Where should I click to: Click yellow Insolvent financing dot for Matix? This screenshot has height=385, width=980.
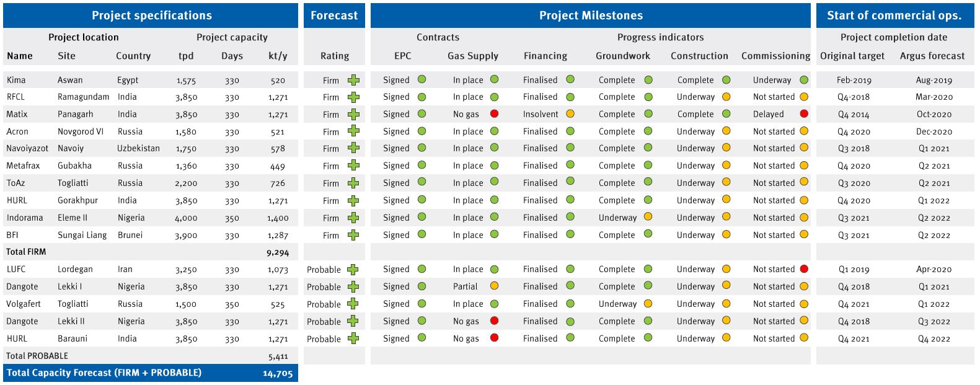570,114
